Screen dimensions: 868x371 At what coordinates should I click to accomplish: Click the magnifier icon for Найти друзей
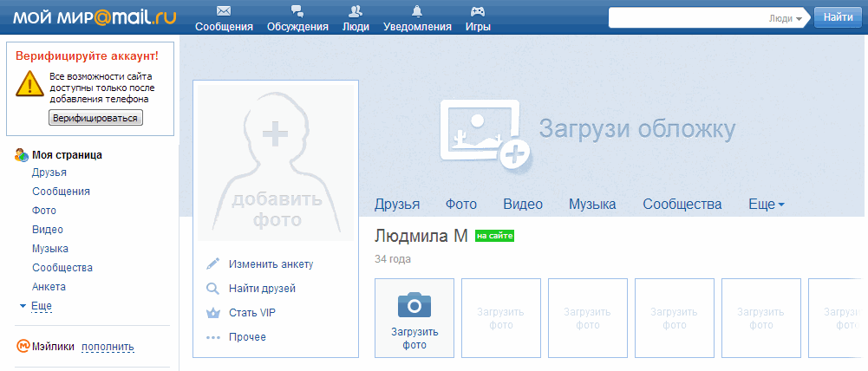[213, 289]
